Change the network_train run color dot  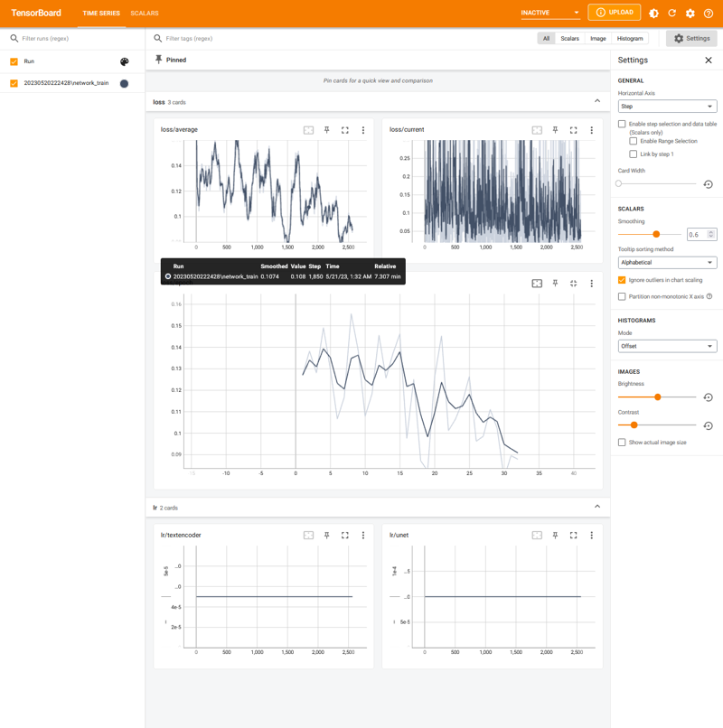coord(124,84)
